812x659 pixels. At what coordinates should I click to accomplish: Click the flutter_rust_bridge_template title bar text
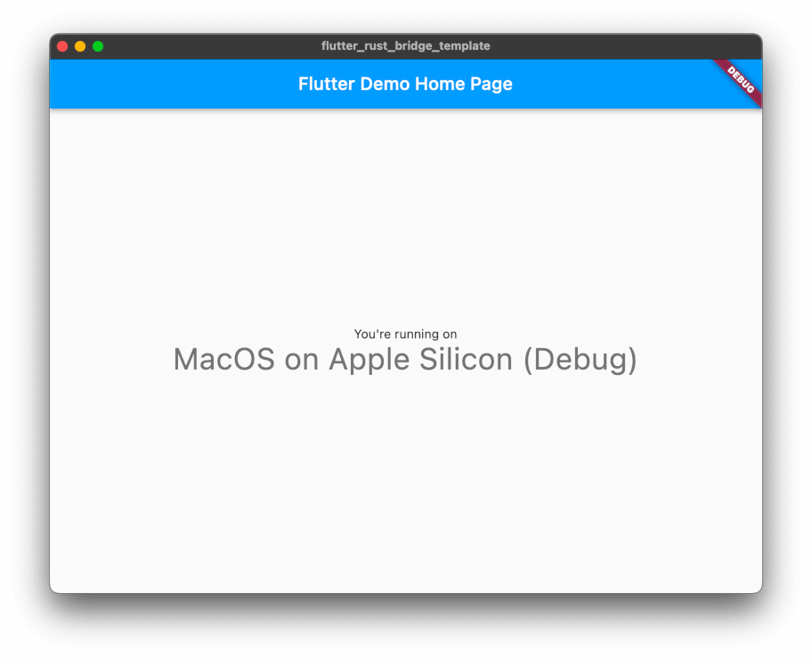click(405, 46)
